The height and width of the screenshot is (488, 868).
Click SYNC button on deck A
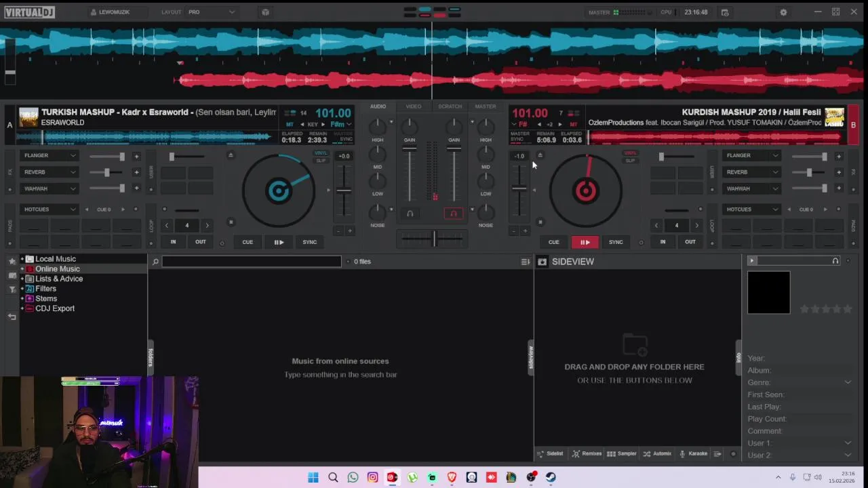(x=309, y=242)
